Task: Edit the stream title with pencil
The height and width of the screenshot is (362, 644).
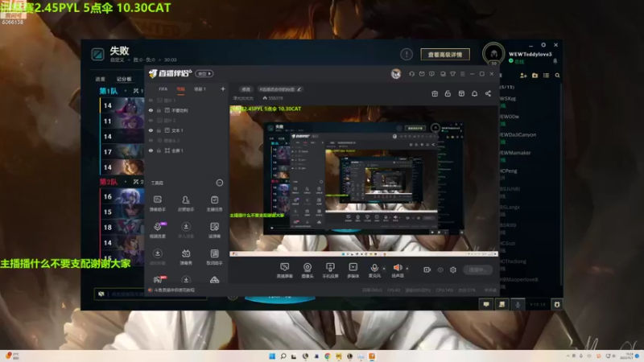Action: [299, 89]
